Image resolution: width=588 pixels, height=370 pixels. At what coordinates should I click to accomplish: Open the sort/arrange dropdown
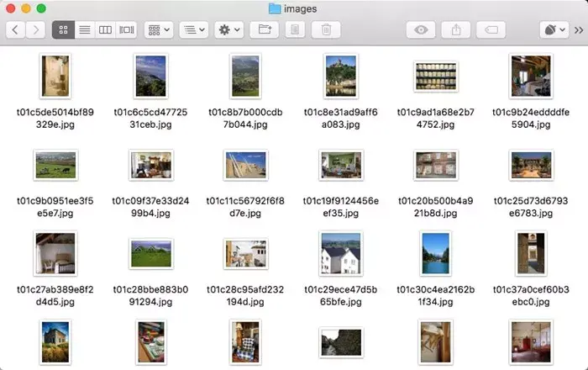194,29
